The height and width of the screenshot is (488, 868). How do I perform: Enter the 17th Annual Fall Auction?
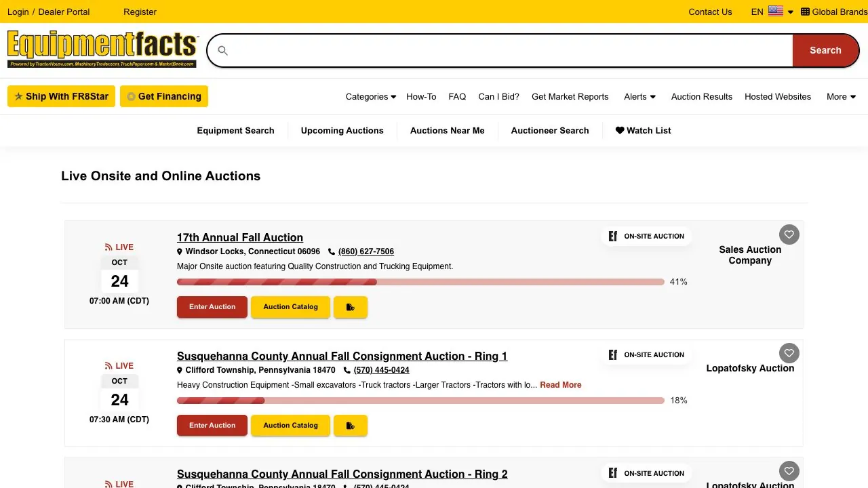point(212,307)
